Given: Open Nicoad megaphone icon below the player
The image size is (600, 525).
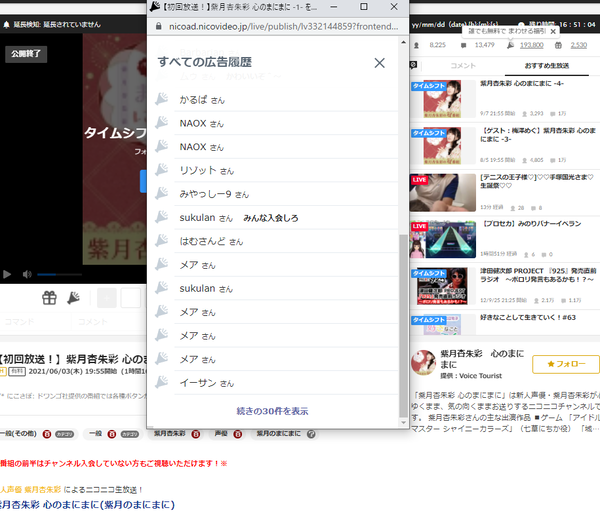Looking at the screenshot, I should [73, 298].
